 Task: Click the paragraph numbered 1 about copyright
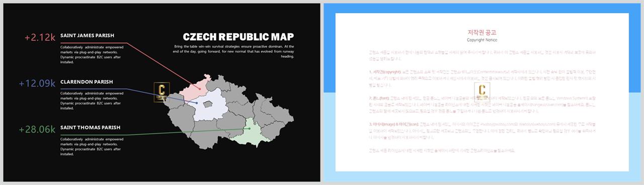482,79
